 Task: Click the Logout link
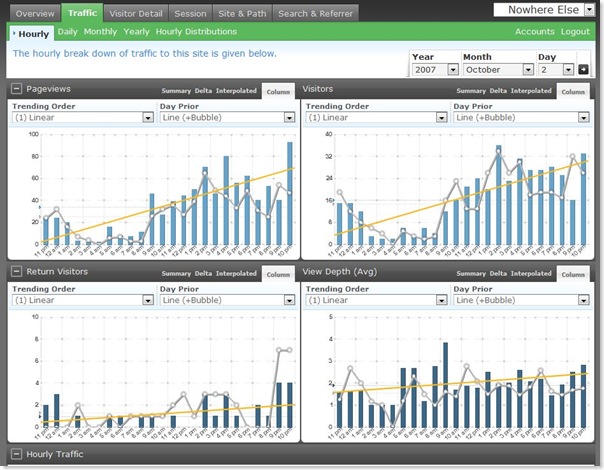(x=575, y=32)
